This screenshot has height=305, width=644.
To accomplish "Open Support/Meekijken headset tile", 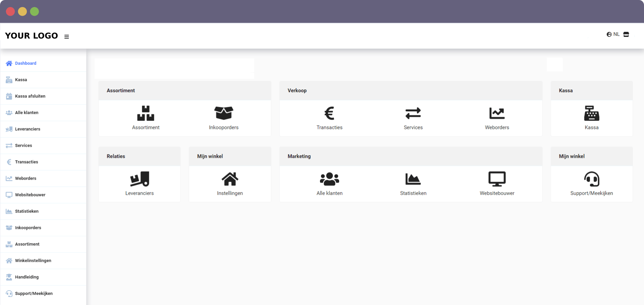I will [x=591, y=179].
